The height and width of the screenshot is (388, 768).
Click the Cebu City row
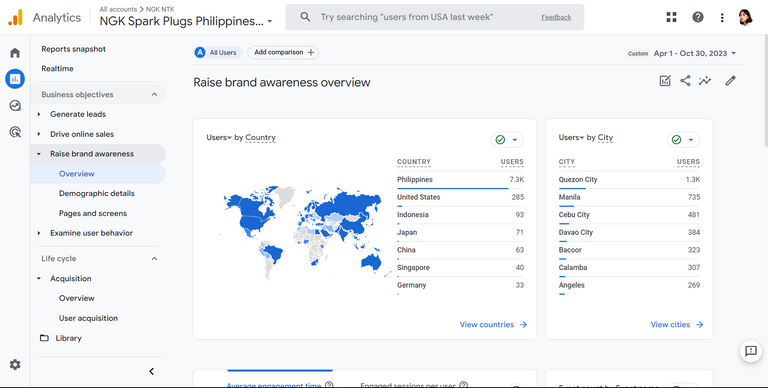pyautogui.click(x=629, y=215)
